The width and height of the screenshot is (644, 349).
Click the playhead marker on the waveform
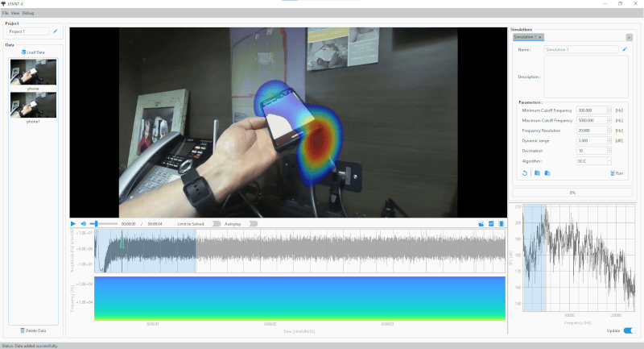[122, 251]
